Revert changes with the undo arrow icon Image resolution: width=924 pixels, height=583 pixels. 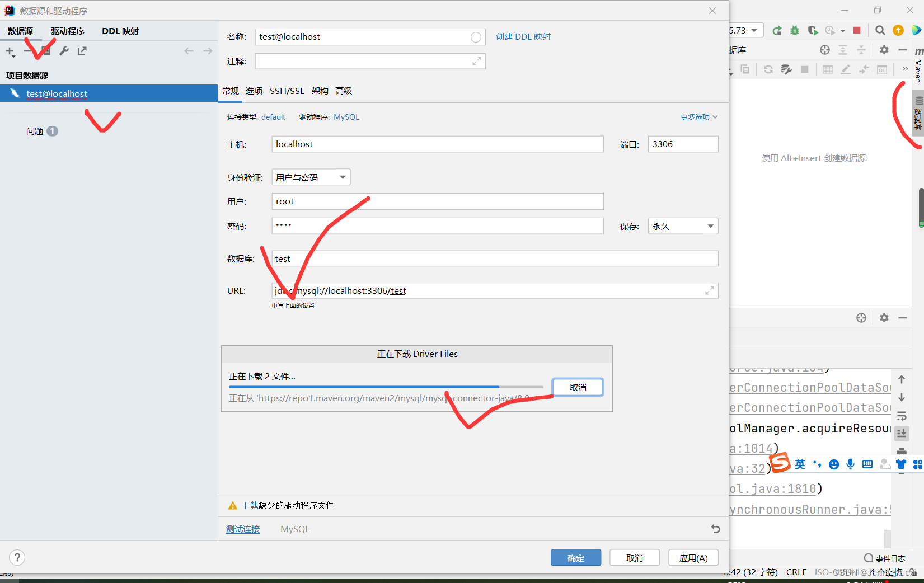[715, 529]
